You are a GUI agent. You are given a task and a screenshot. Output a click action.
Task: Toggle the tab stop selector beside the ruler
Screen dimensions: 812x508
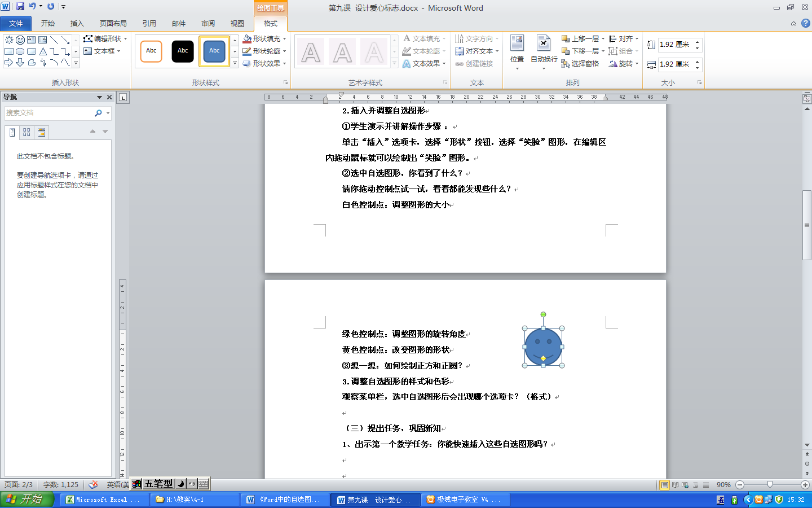(123, 97)
